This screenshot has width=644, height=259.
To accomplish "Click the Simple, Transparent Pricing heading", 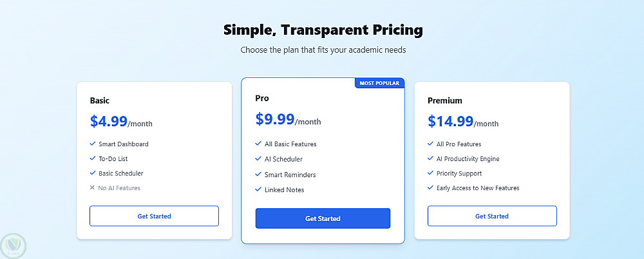I will coord(323,30).
